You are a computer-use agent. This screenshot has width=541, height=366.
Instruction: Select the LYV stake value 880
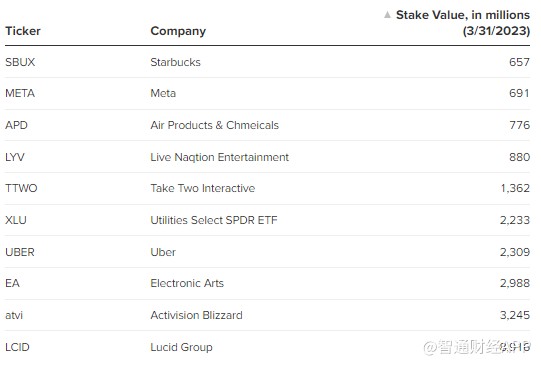[x=519, y=157]
